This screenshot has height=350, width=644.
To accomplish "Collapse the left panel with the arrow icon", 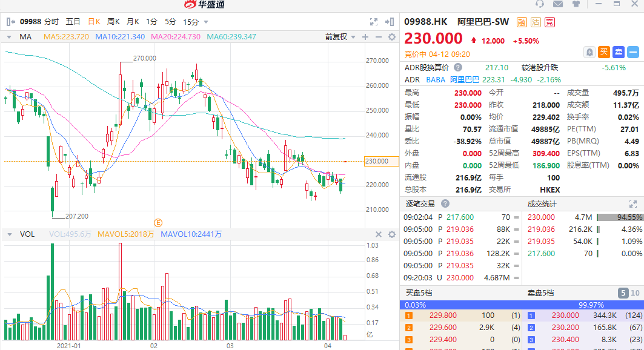I will [x=11, y=22].
